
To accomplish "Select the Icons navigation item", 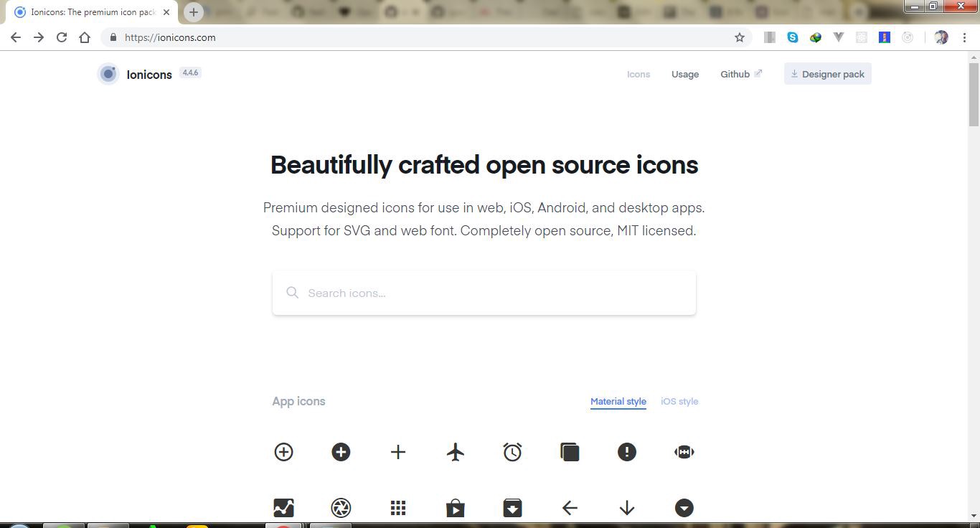I will 638,74.
